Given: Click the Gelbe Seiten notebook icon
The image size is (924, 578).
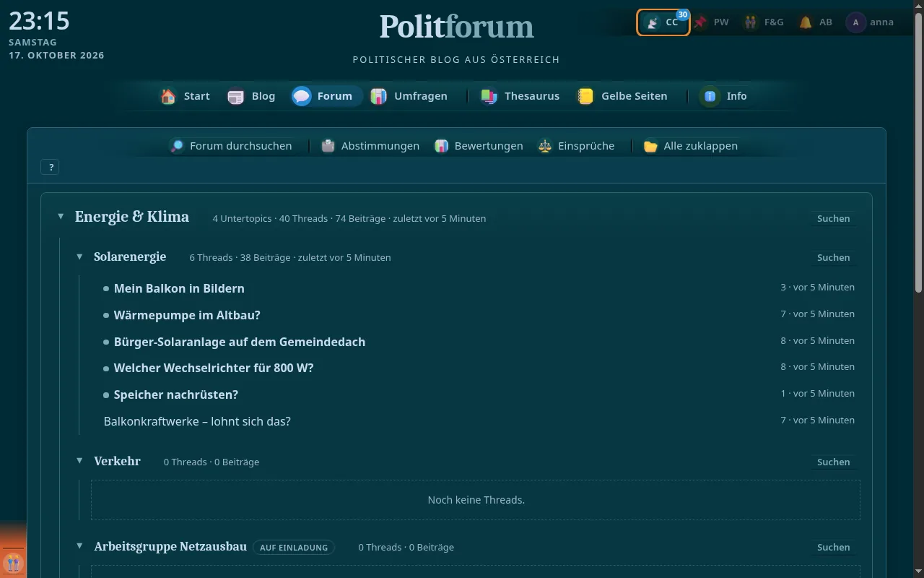Looking at the screenshot, I should [x=585, y=96].
